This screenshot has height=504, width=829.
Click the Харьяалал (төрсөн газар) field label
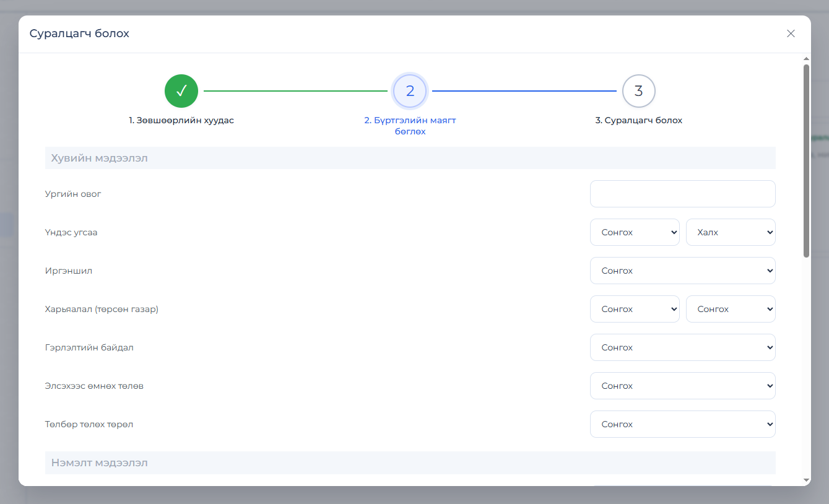[102, 309]
